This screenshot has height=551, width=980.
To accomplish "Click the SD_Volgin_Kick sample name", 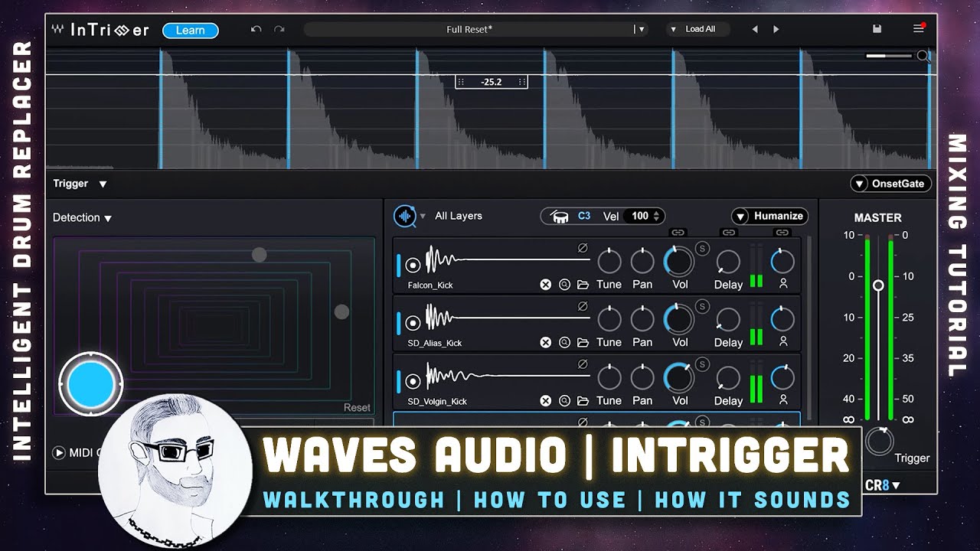I will (x=437, y=402).
